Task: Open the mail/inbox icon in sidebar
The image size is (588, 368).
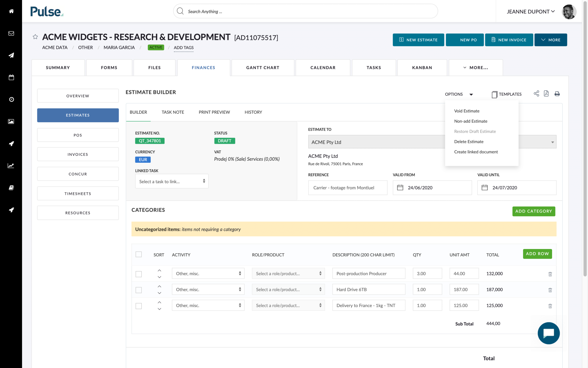Action: [x=11, y=33]
